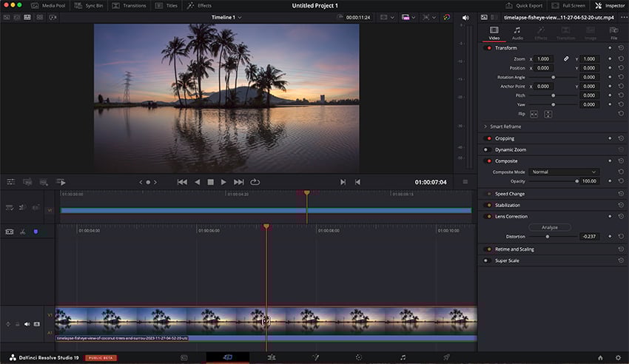The height and width of the screenshot is (364, 629).
Task: Open the Deliver page via rocket icon
Action: coord(446,357)
